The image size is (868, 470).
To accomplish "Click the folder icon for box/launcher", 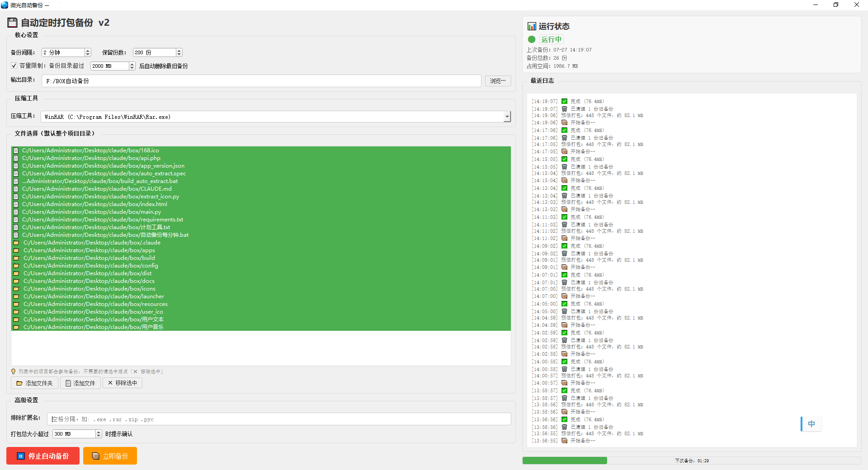I will click(16, 296).
